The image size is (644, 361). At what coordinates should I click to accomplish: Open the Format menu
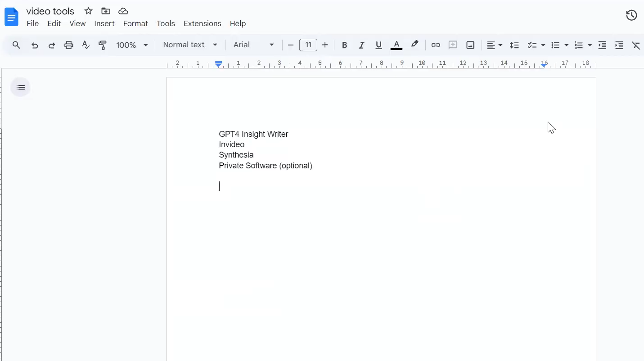[x=135, y=23]
